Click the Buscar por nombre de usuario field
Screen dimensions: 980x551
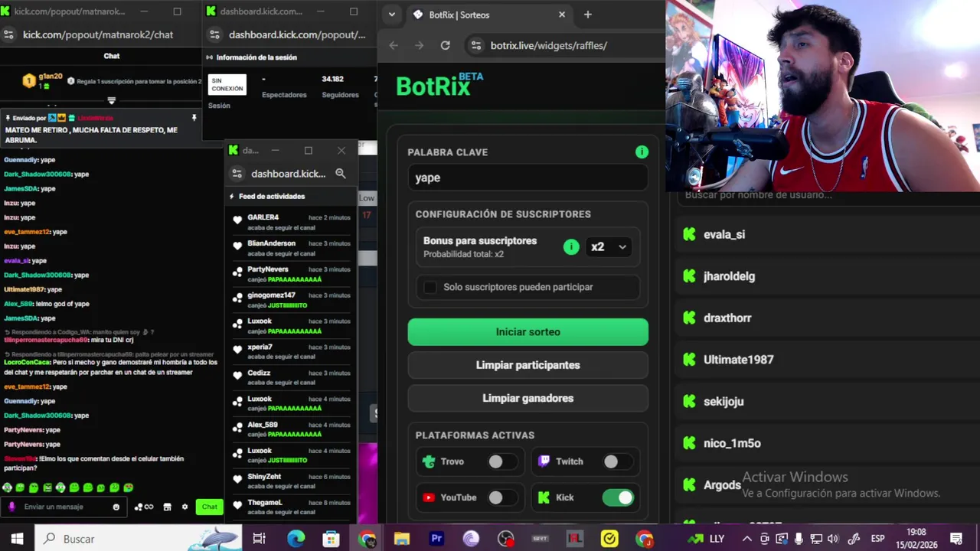(x=827, y=196)
